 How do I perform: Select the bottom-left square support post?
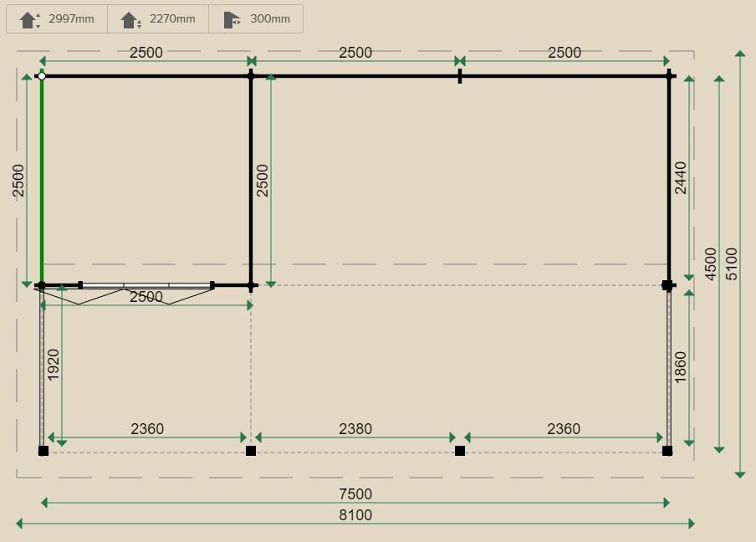(x=43, y=451)
